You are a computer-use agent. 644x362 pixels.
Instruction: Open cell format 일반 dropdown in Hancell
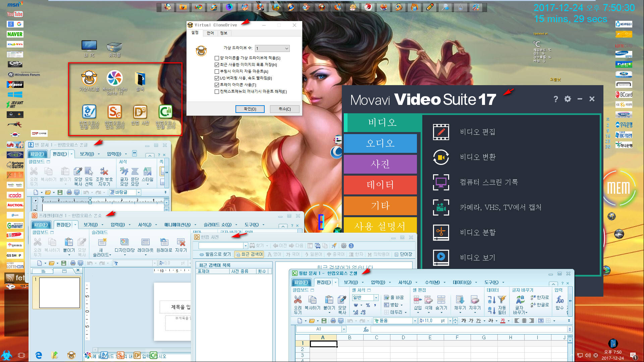pyautogui.click(x=376, y=298)
